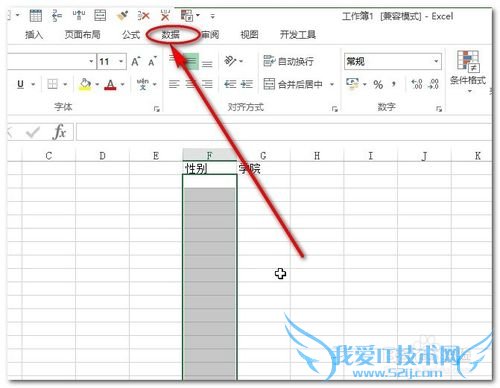Image resolution: width=500 pixels, height=388 pixels.
Task: Click the delete columns icon with red X
Action: [x=165, y=16]
